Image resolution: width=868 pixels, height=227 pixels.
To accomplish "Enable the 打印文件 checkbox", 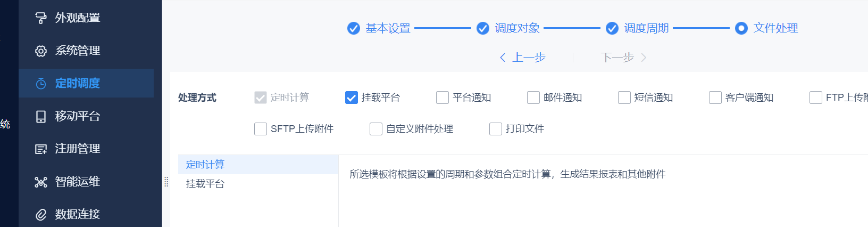I will (496, 129).
